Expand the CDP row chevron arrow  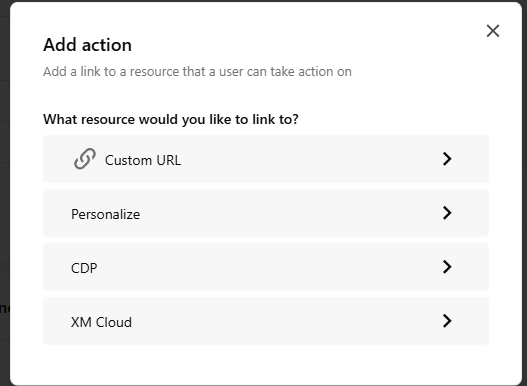447,267
